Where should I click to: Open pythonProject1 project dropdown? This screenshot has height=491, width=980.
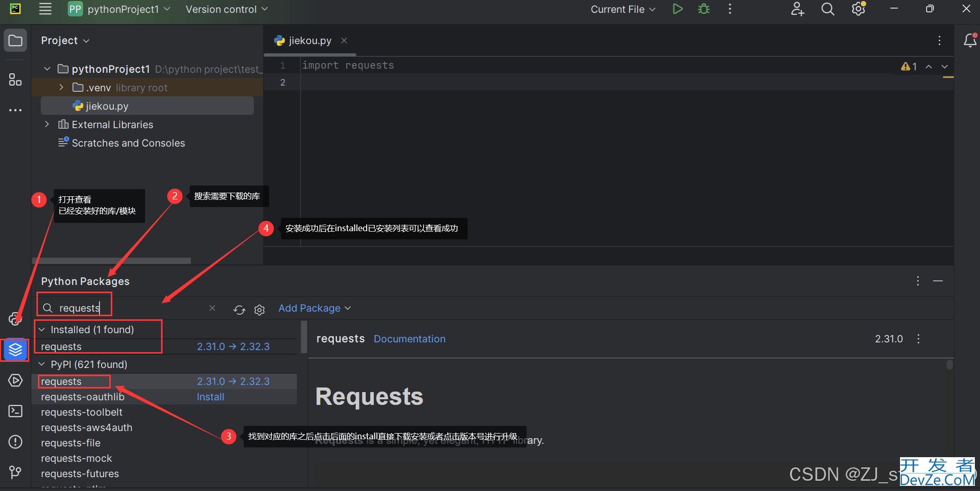[119, 9]
